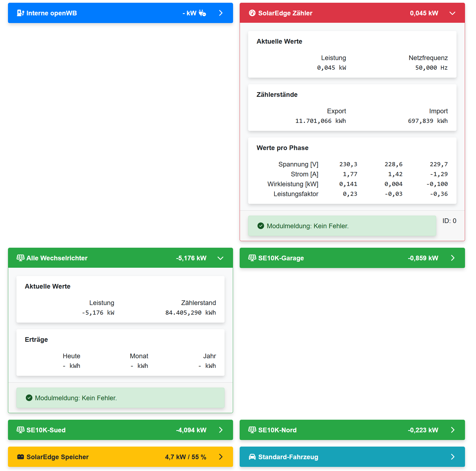Click the plug status icon in Interne openWB header
The image size is (476, 471).
tap(202, 13)
